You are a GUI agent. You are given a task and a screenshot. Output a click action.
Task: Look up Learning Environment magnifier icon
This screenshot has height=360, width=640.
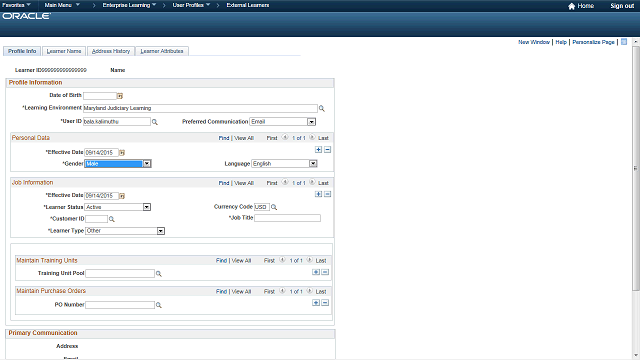322,109
